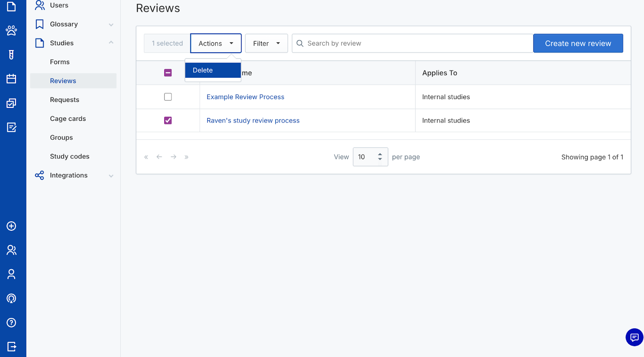Viewport: 644px width, 357px height.
Task: Click the live chat bubble icon
Action: point(634,337)
